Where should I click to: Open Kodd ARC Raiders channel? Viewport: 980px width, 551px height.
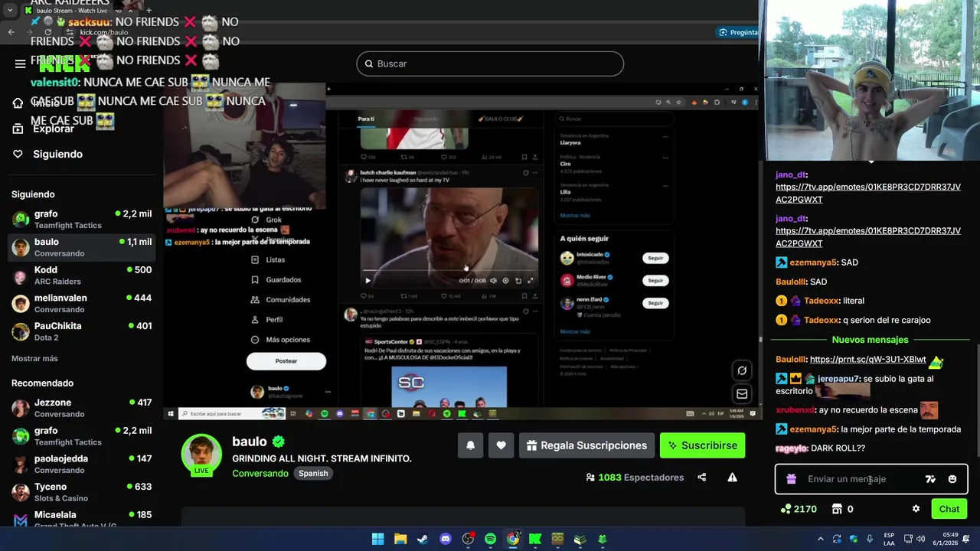[81, 275]
